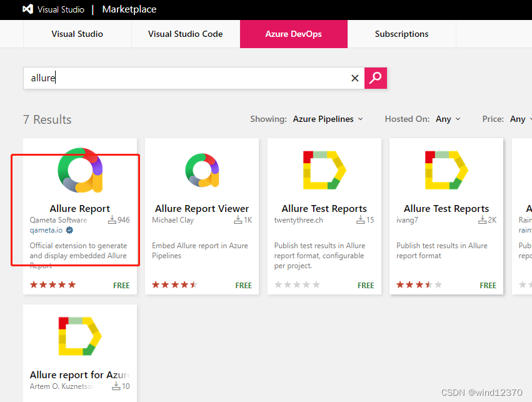Screen dimensions: 532x402
Task: Click the twentythree.ch publisher name
Action: (299, 220)
